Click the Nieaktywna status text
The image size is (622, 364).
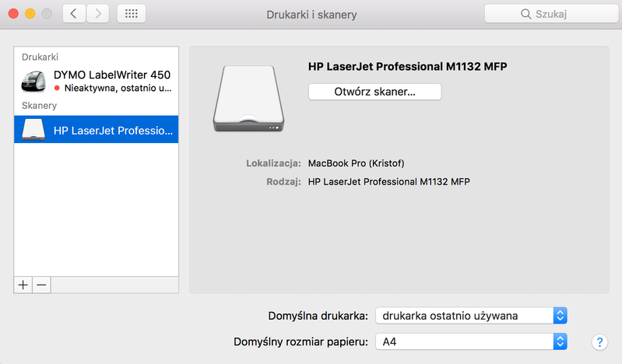(x=118, y=88)
